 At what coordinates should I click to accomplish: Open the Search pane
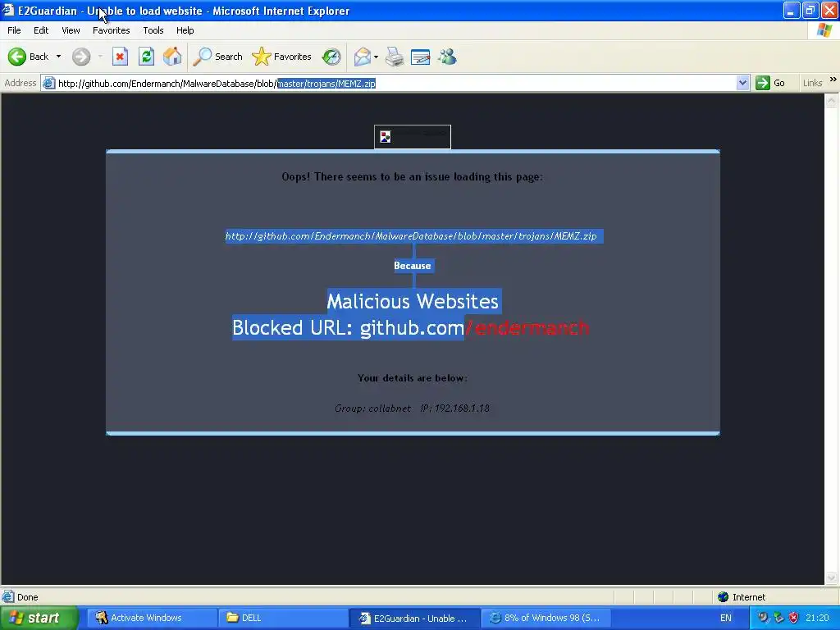[x=217, y=57]
